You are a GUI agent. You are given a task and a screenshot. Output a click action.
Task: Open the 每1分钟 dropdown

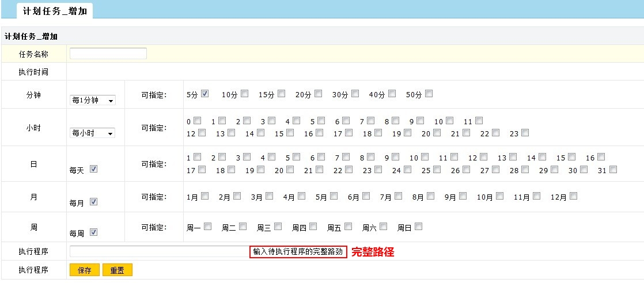[x=92, y=100]
